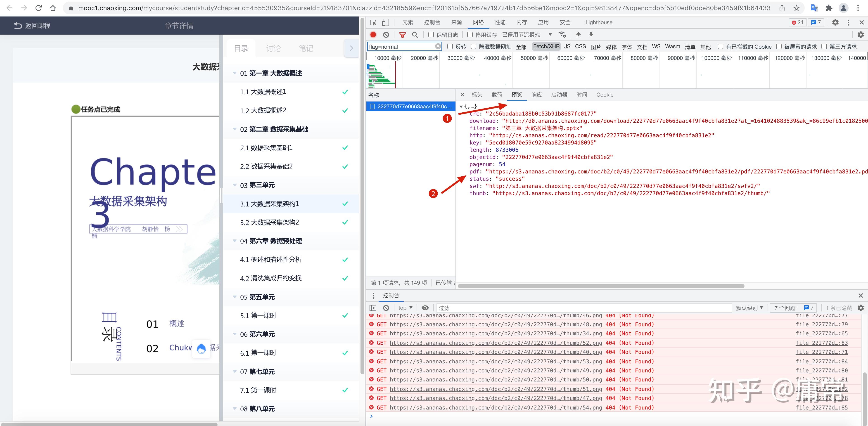Image resolution: width=868 pixels, height=426 pixels.
Task: Select the Fetch/XHR filter button
Action: pos(546,47)
